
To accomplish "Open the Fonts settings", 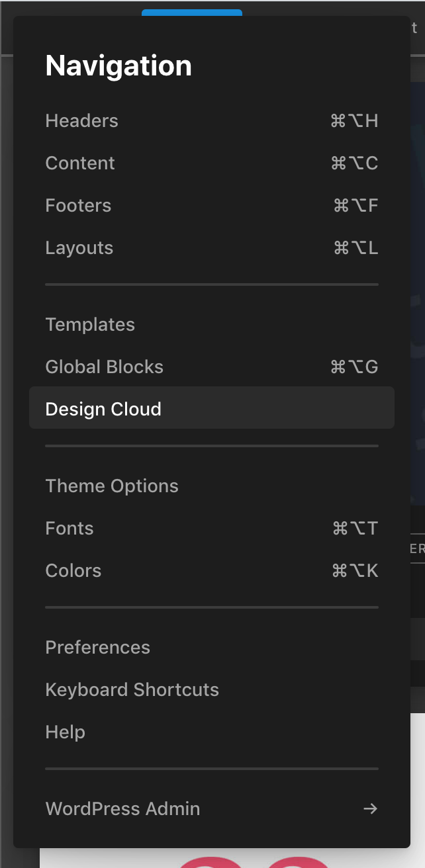I will [x=212, y=529].
